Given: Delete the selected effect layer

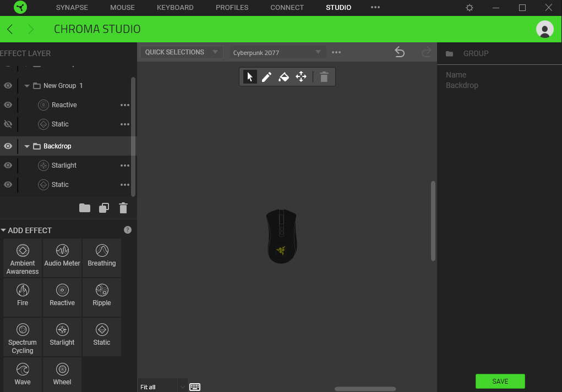Looking at the screenshot, I should pyautogui.click(x=123, y=208).
